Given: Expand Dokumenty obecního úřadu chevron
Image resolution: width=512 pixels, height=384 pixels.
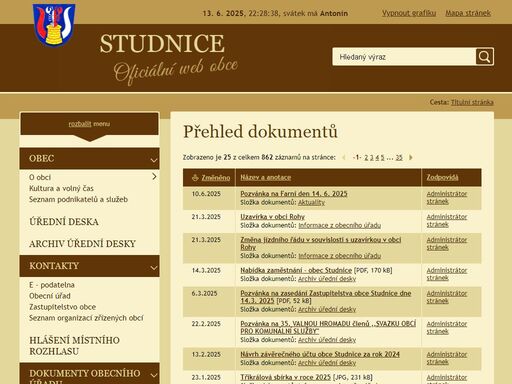Looking at the screenshot, I should pyautogui.click(x=154, y=375).
